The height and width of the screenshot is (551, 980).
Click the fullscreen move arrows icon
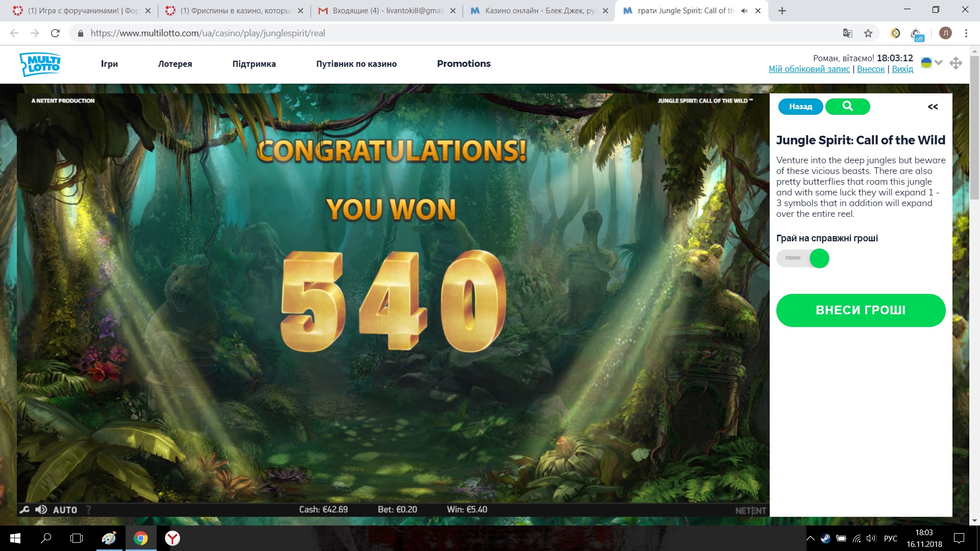tap(955, 63)
